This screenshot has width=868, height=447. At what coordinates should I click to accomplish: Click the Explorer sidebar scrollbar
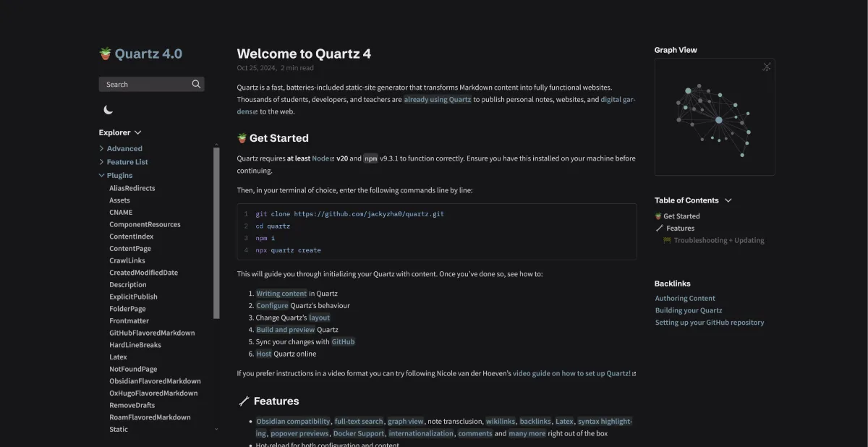coord(216,231)
